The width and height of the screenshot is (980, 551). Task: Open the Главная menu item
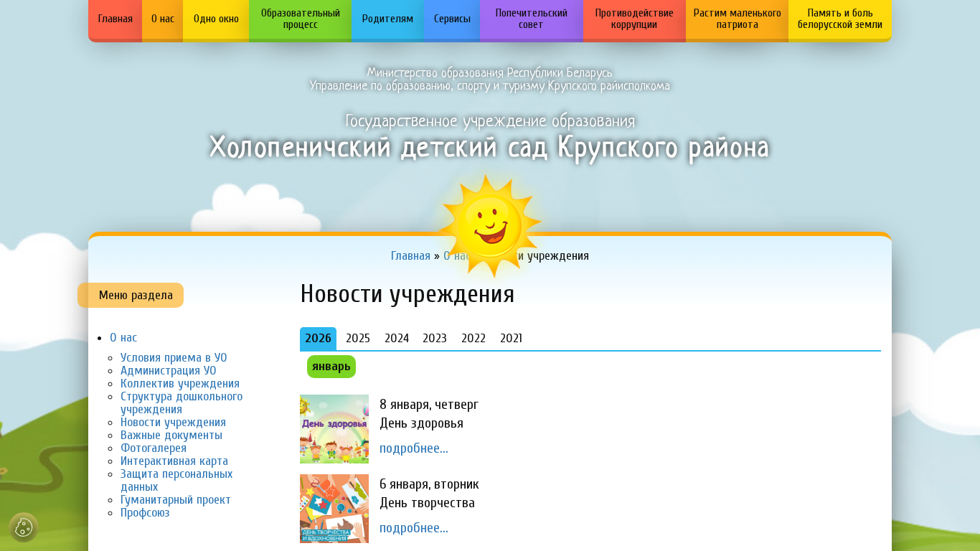(115, 19)
